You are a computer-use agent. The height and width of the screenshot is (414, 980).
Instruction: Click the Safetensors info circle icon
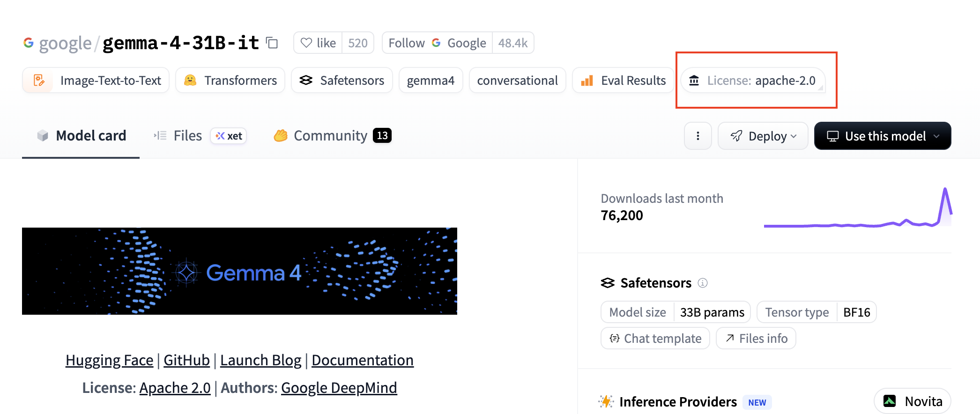pyautogui.click(x=703, y=283)
